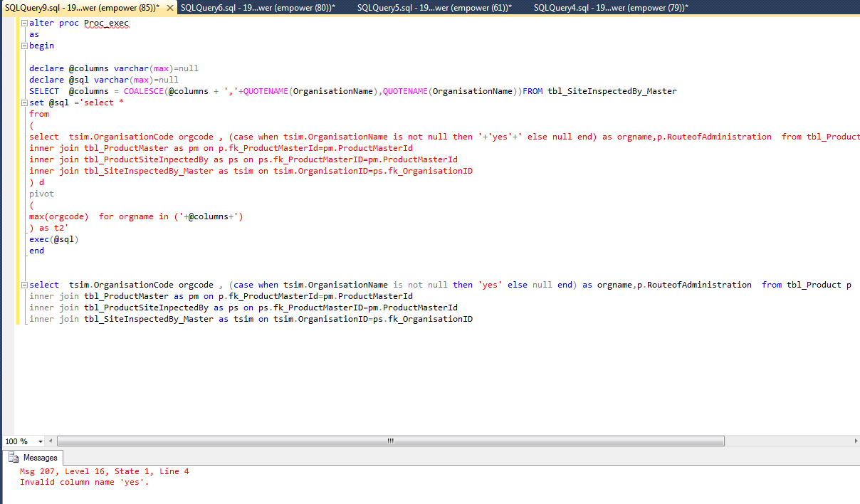Viewport: 860px width, 504px height.
Task: Click 'yes' literal in bottom select statement
Action: (x=490, y=285)
